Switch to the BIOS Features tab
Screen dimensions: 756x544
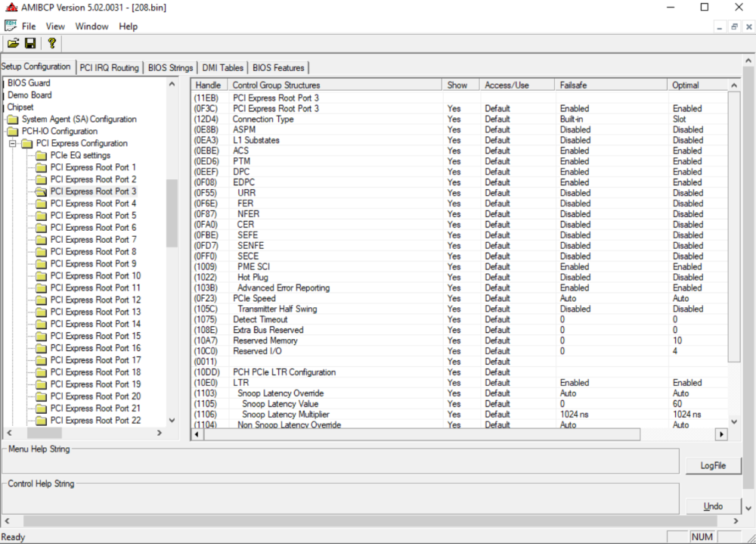click(278, 67)
